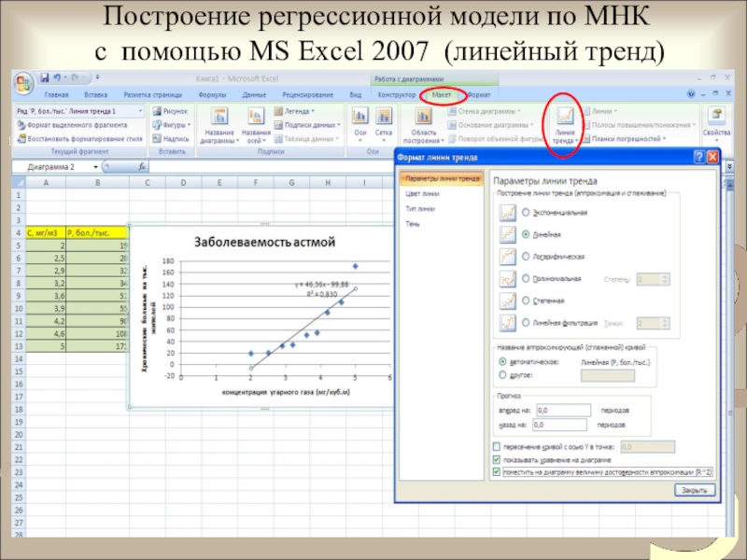This screenshot has width=747, height=560.
Task: Open Область построения plot area options
Action: coord(423,126)
